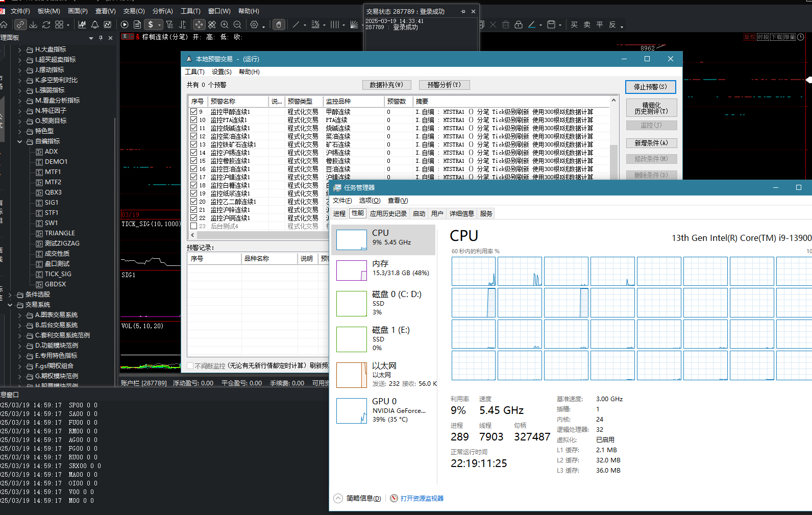Click the play button toolbar icon
This screenshot has height=515, width=812.
pyautogui.click(x=125, y=24)
